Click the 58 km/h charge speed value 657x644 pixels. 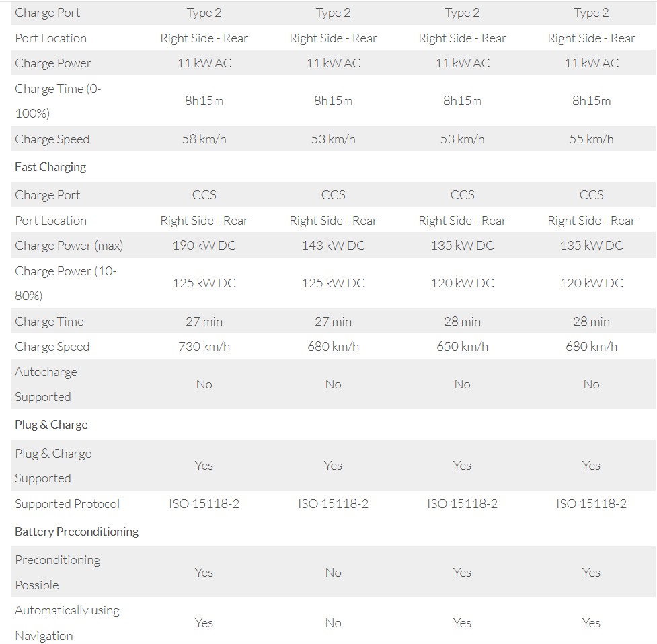[x=204, y=139]
